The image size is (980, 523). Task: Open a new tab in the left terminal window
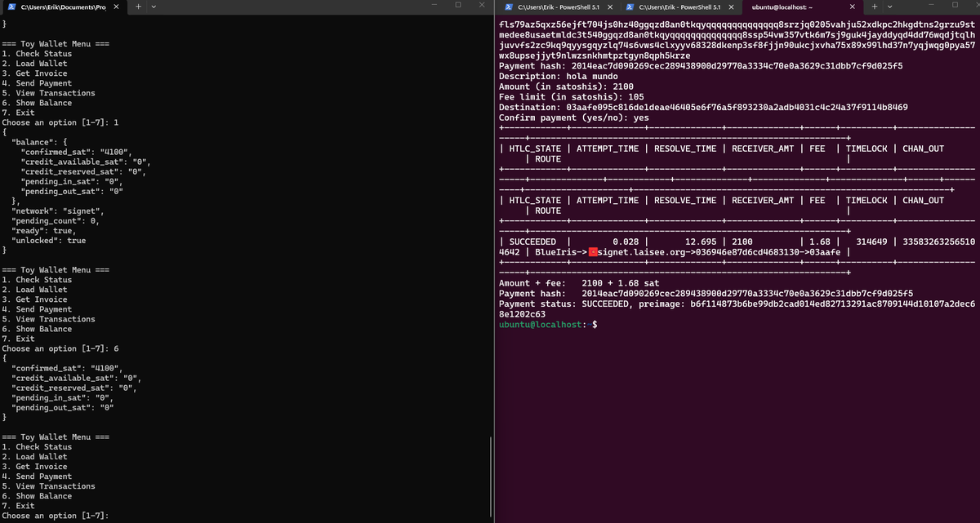pos(138,7)
